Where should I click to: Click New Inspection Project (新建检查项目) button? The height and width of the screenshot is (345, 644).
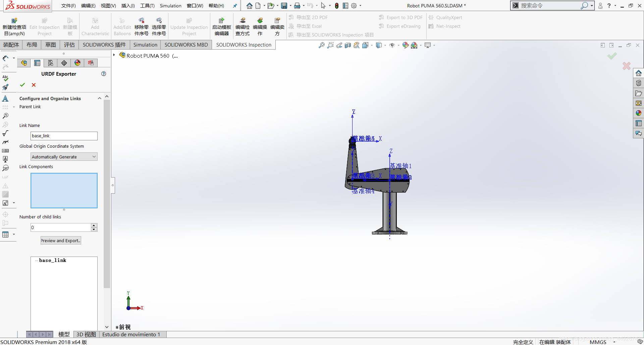pos(14,27)
